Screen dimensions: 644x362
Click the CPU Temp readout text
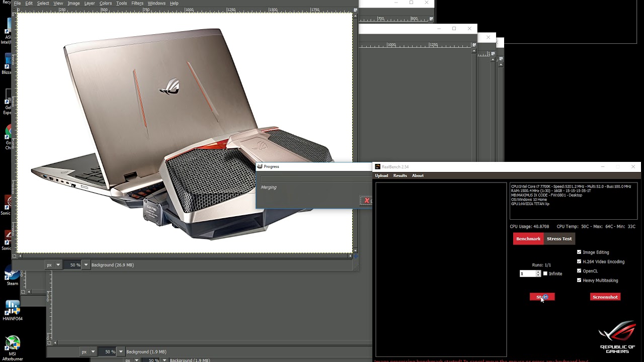point(596,227)
